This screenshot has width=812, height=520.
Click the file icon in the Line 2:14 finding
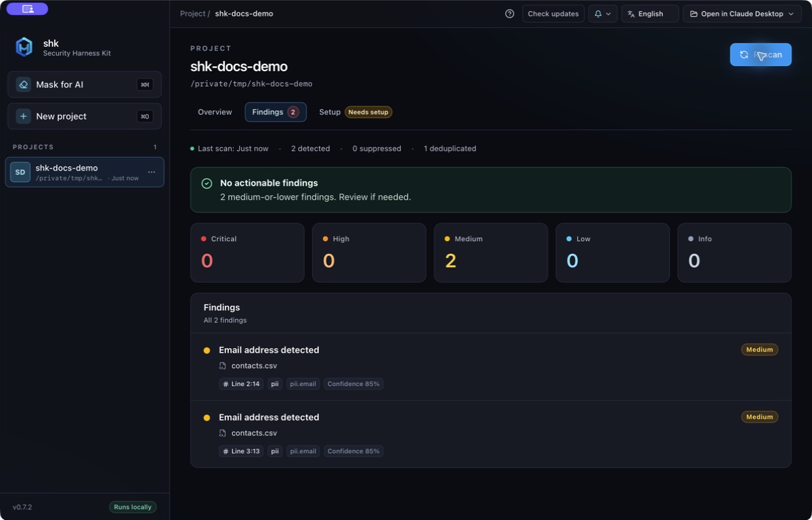(223, 366)
